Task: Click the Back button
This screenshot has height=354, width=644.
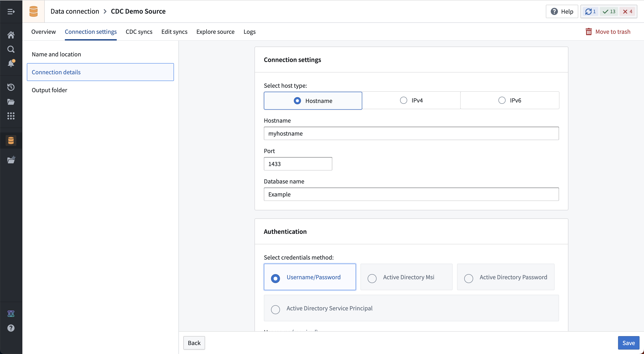Action: coord(194,343)
